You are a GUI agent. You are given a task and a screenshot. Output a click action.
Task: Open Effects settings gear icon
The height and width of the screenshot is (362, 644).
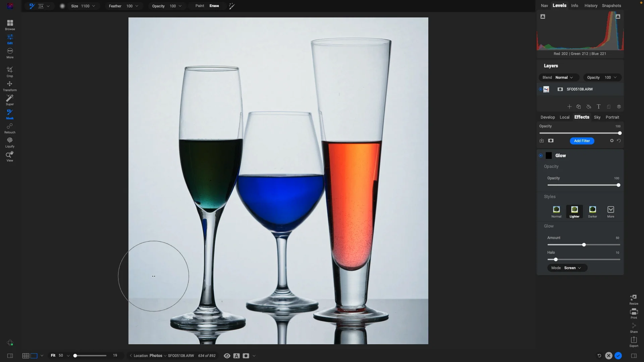(612, 141)
